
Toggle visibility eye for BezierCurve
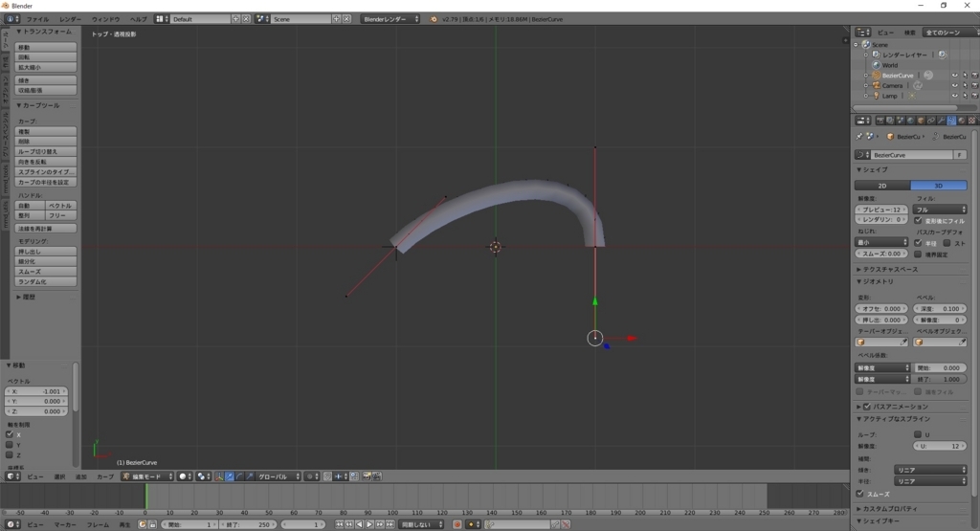[954, 76]
